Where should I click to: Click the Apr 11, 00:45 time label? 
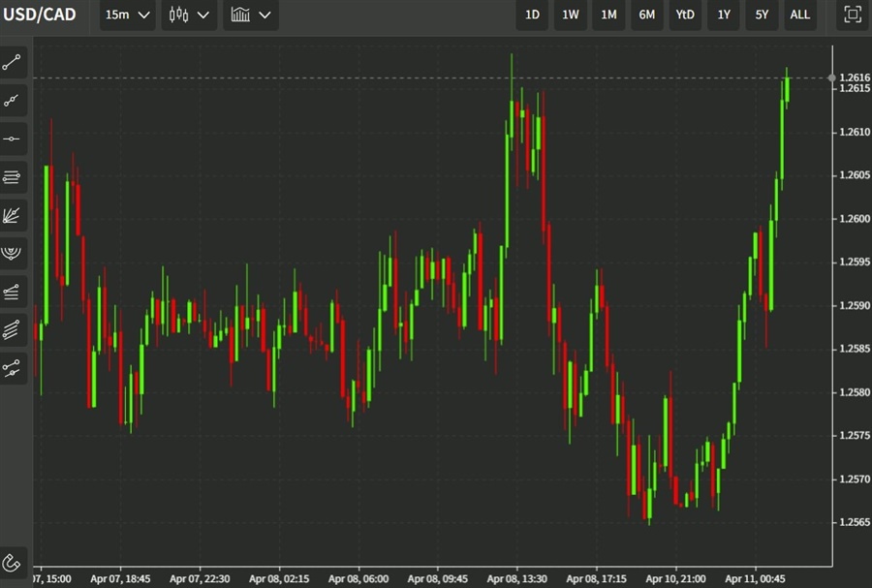coord(755,579)
